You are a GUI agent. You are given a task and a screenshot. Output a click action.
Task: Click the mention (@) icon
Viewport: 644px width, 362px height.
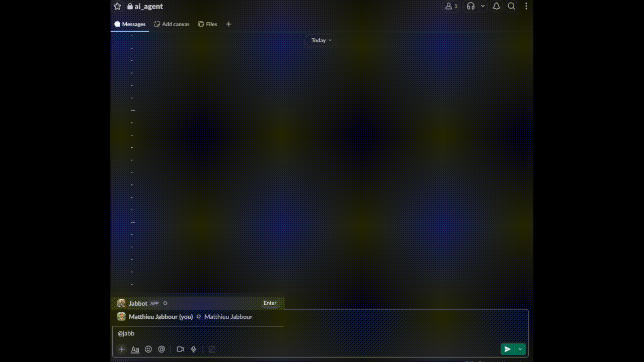(162, 349)
